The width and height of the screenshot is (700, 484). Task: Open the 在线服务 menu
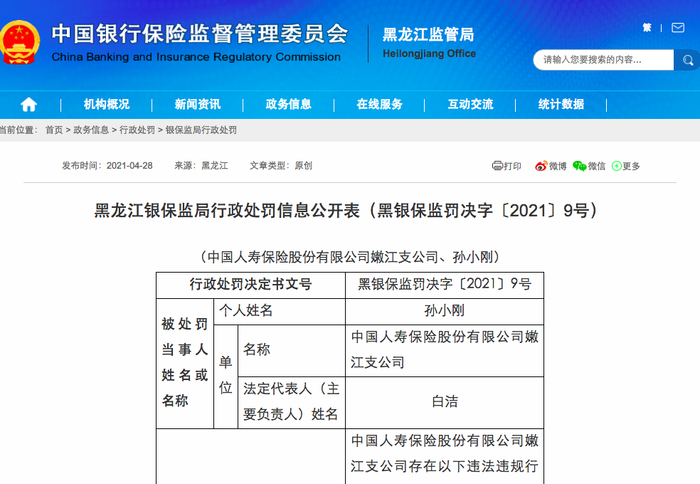point(379,104)
